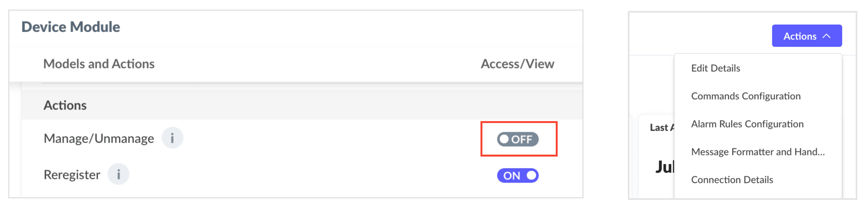Click the chevron arrow on the Actions button

(827, 36)
